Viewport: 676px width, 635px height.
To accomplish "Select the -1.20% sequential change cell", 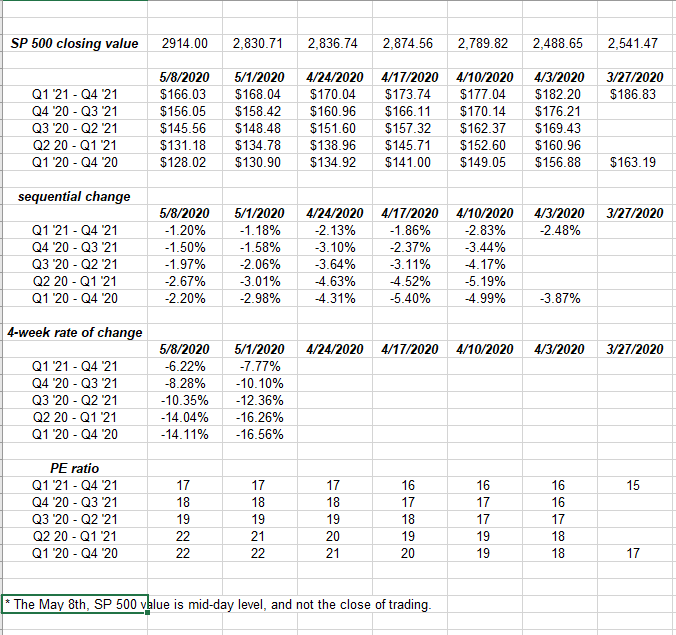I will point(185,231).
